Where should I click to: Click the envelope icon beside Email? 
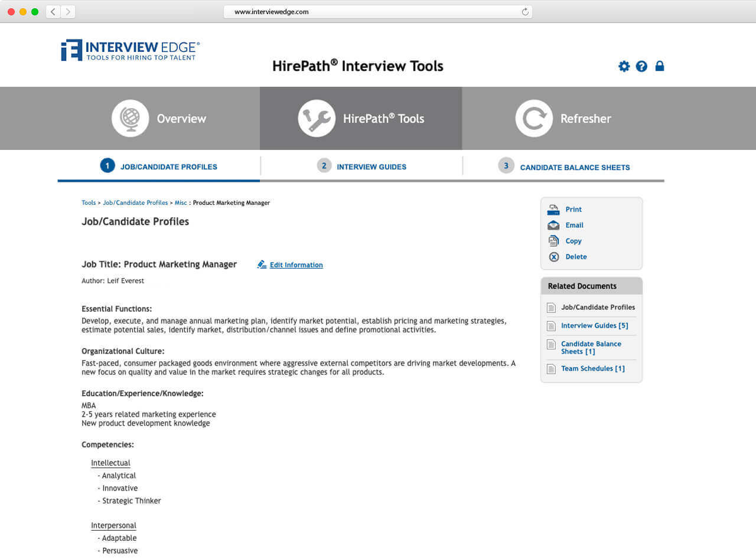(x=553, y=225)
